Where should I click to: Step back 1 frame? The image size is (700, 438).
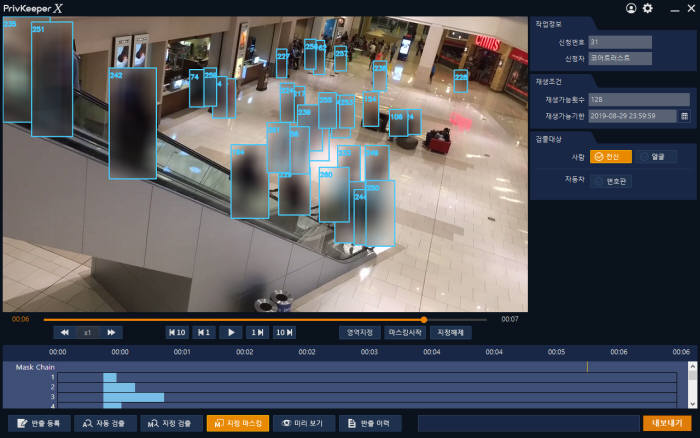[x=204, y=332]
